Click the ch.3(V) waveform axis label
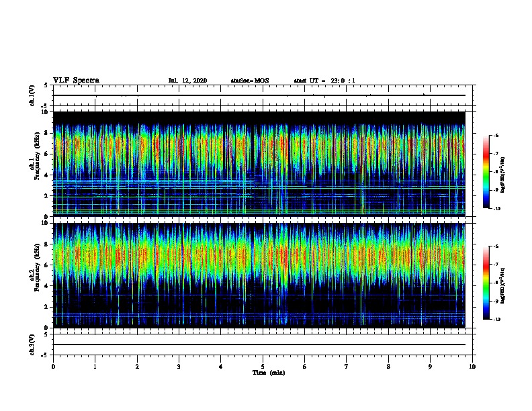The width and height of the screenshot is (532, 411). coord(32,345)
